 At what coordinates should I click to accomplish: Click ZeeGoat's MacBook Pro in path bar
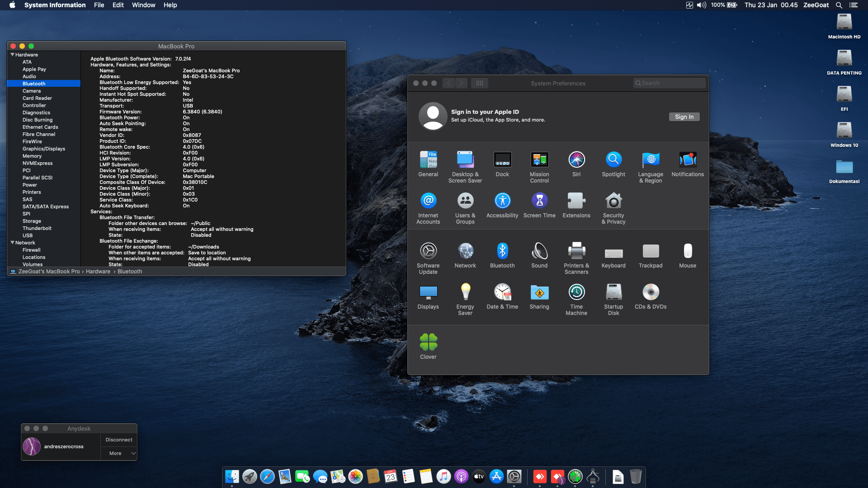click(x=45, y=272)
